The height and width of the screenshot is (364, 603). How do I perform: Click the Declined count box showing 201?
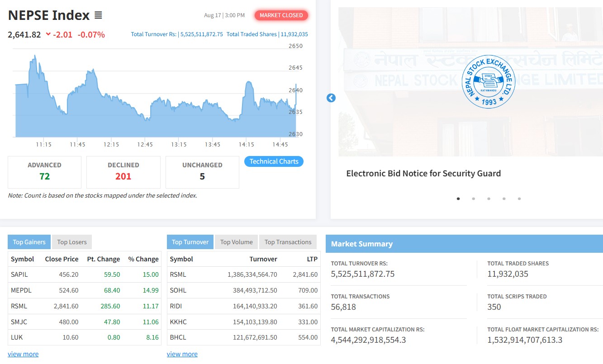pyautogui.click(x=123, y=172)
